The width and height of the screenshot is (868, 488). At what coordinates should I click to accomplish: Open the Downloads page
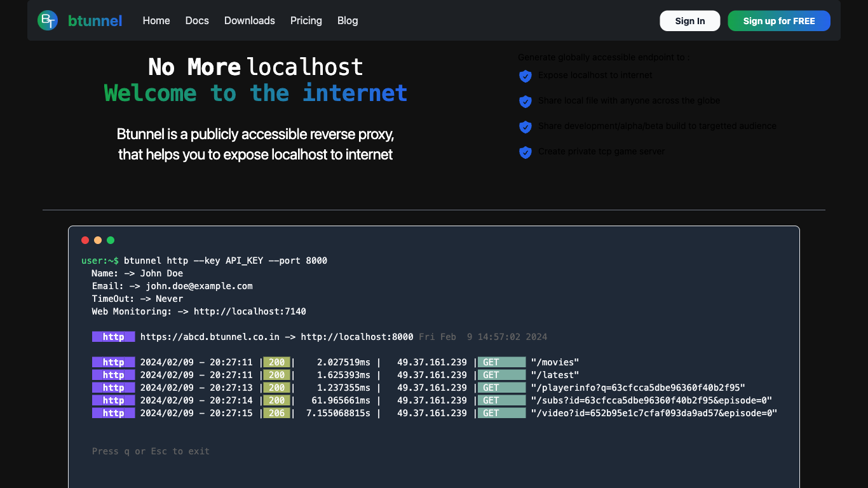click(250, 20)
